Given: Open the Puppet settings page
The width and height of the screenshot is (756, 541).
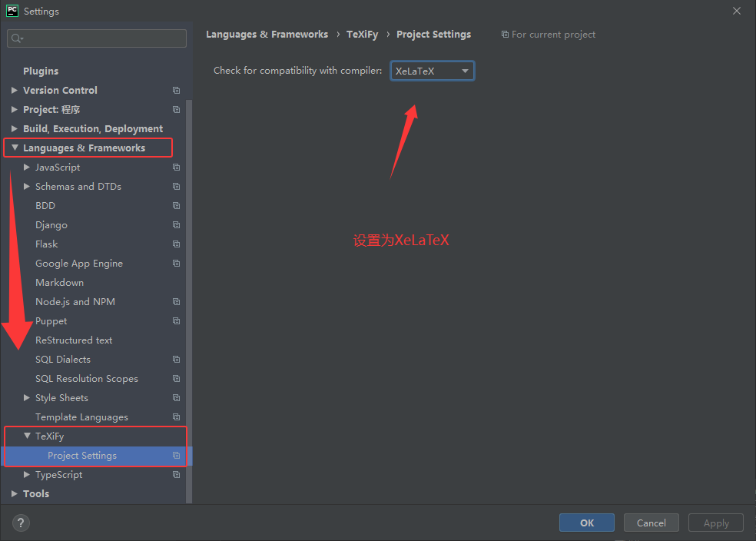Looking at the screenshot, I should coord(51,321).
